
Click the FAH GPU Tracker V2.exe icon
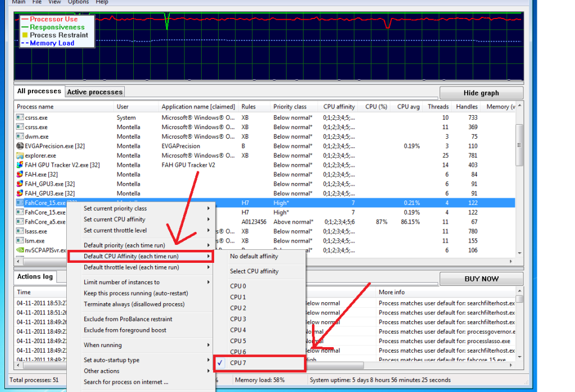point(20,165)
